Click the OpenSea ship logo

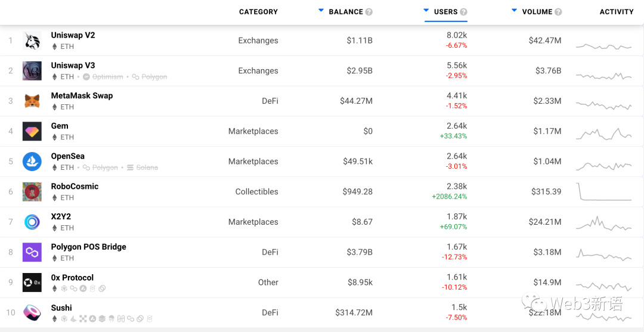[x=32, y=162]
